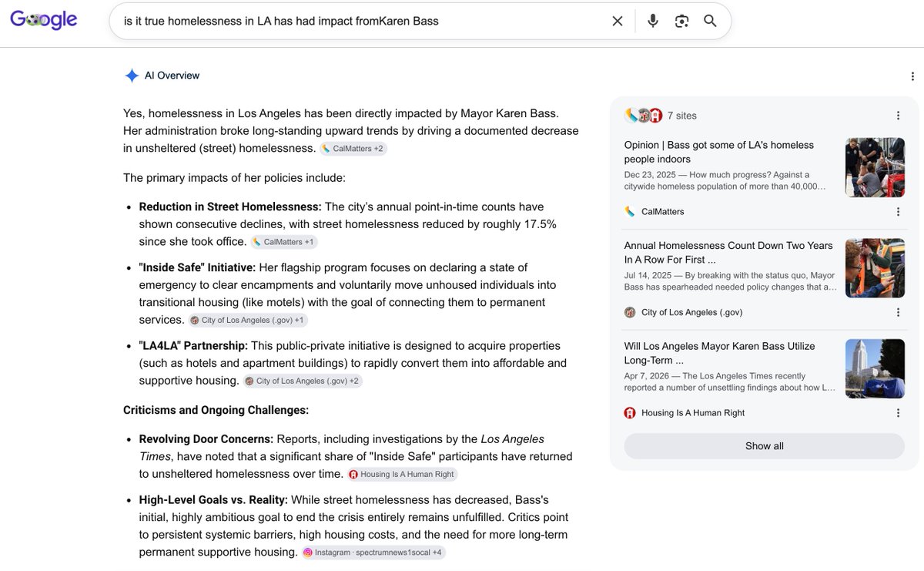Viewport: 924px width, 571px height.
Task: Click 'Criticisms and Ongoing Challenges:' heading
Action: tap(216, 410)
